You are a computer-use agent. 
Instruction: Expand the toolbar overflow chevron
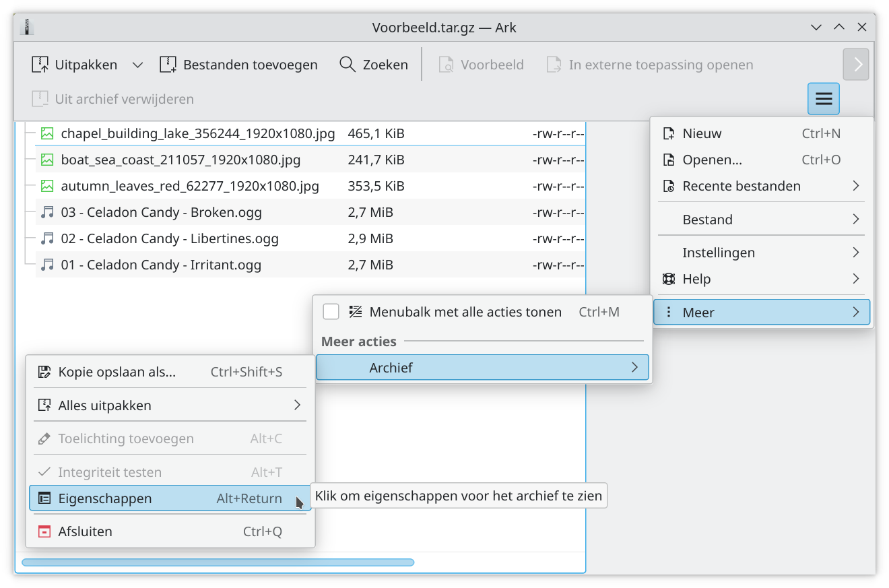click(x=856, y=65)
